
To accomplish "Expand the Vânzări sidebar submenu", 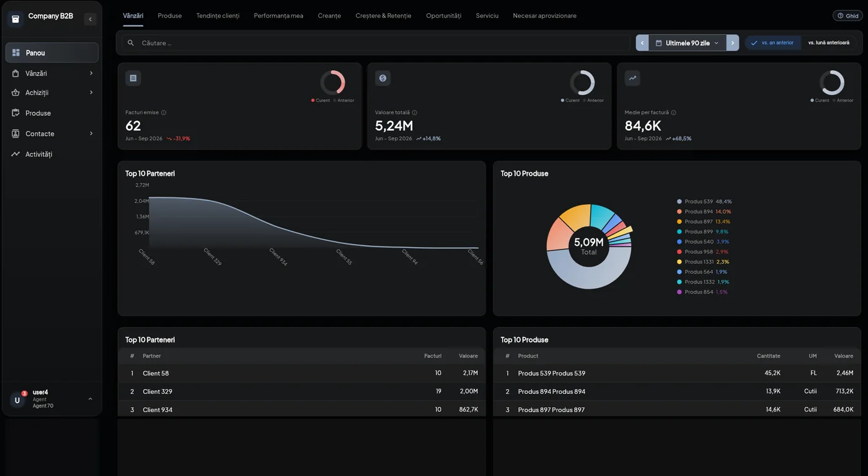I will 91,73.
